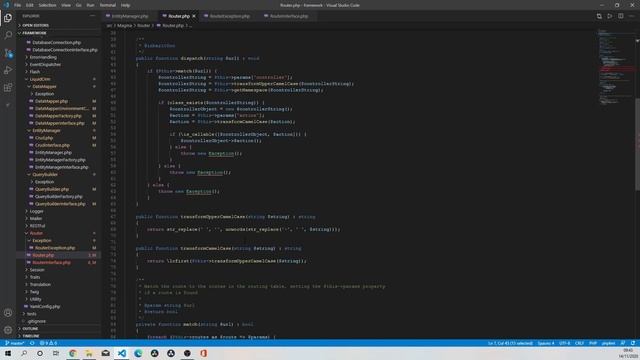
Task: Open QueryBuilderFactory.php in explorer
Action: click(58, 196)
